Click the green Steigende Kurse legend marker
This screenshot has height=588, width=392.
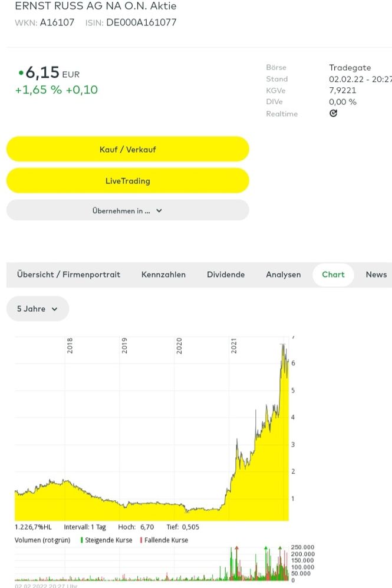[81, 540]
